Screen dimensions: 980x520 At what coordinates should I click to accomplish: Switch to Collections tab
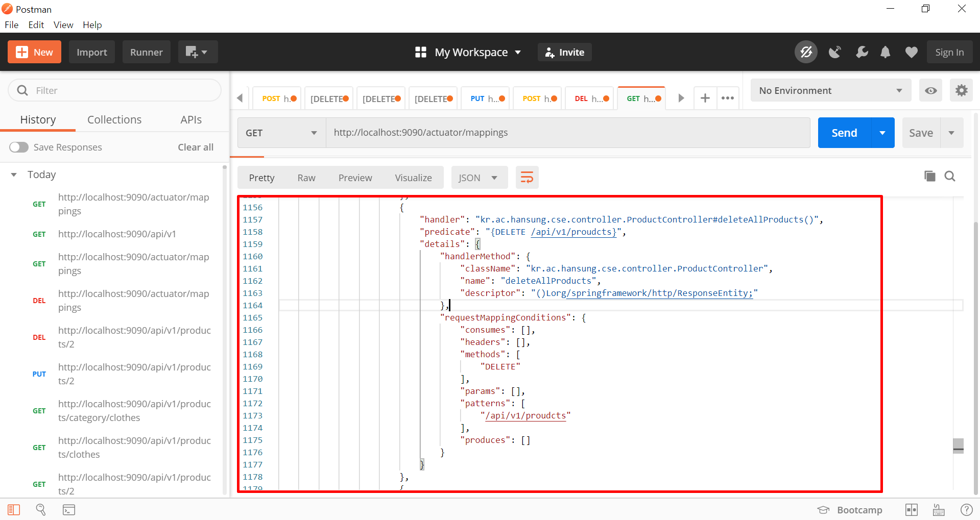(114, 119)
